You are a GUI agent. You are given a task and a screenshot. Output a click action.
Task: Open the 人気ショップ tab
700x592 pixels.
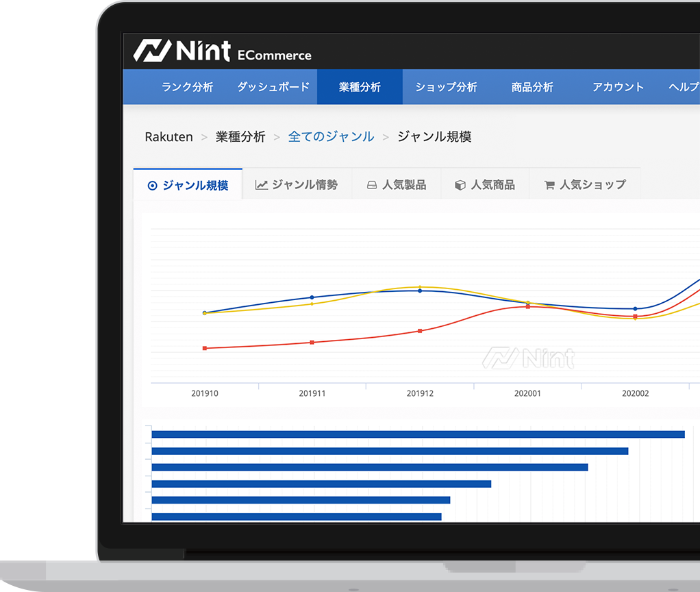(585, 184)
